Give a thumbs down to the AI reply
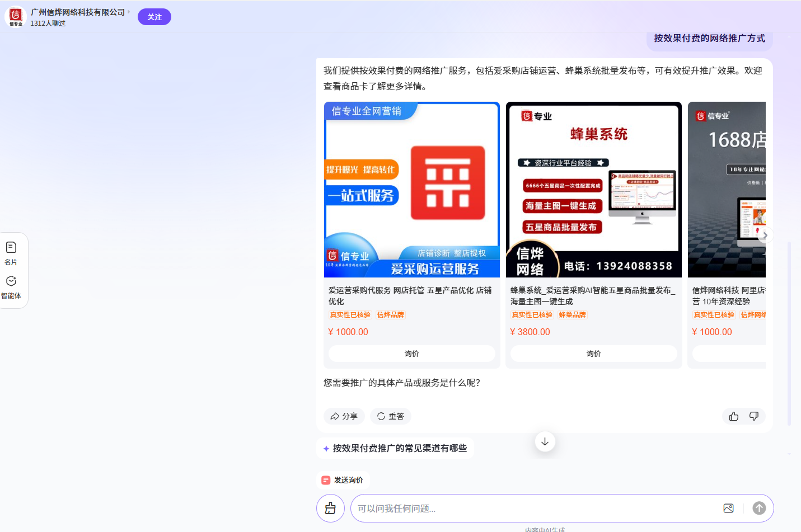The width and height of the screenshot is (801, 532). click(753, 416)
